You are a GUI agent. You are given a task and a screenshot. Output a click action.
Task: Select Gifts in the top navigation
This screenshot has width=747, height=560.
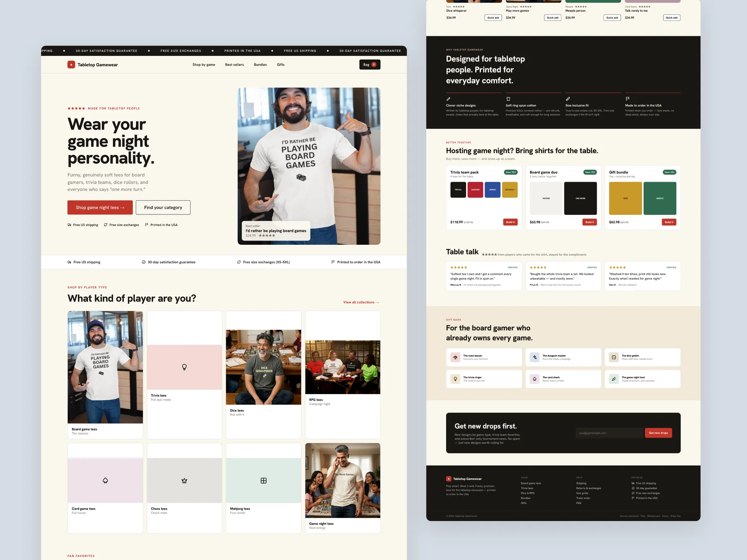click(x=281, y=65)
